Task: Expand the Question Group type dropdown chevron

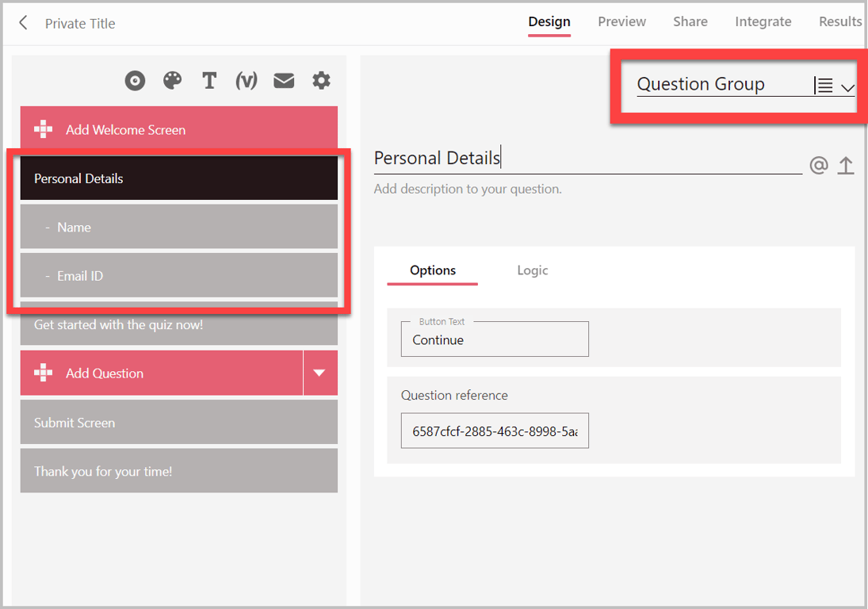Action: 847,87
